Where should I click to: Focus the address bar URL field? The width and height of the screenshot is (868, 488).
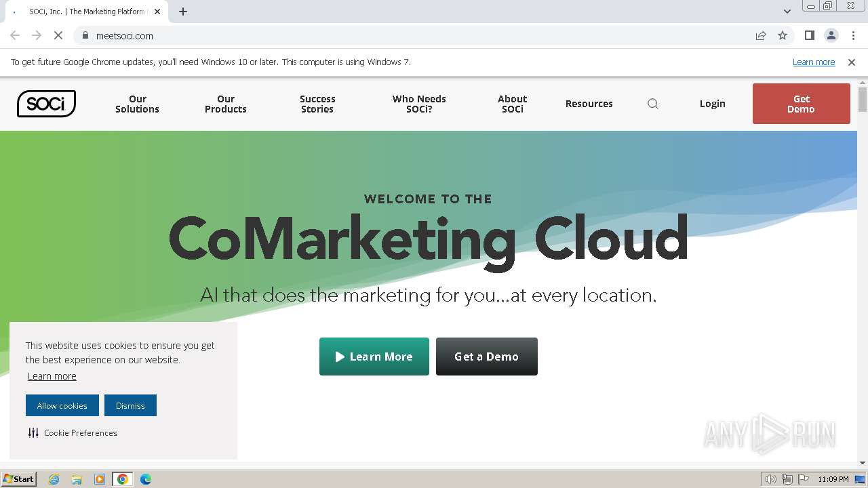coord(407,36)
